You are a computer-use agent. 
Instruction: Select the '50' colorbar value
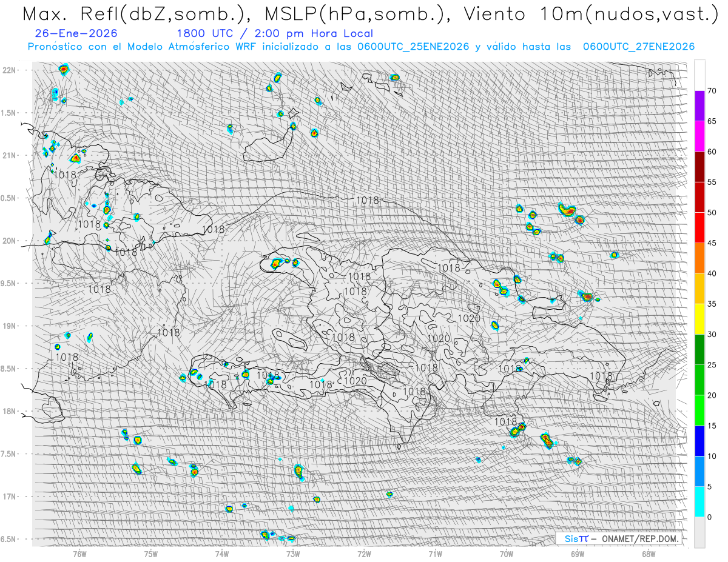point(711,213)
